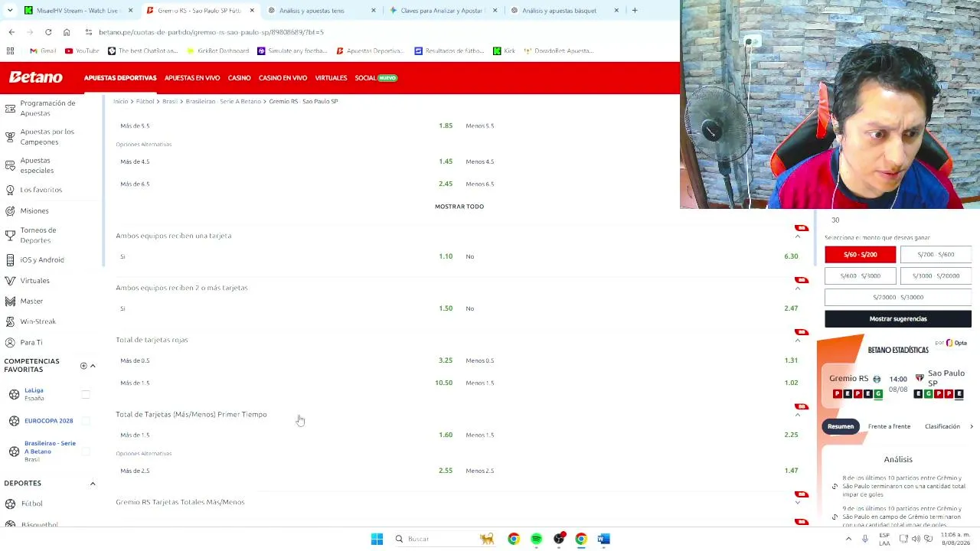Click the Betano logo
Viewport: 980px width, 551px height.
pos(35,77)
